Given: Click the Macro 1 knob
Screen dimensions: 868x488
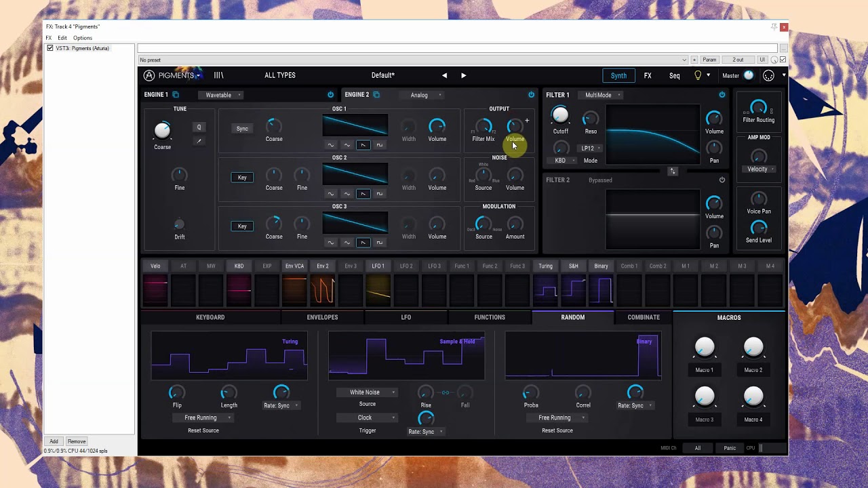Looking at the screenshot, I should [x=705, y=348].
